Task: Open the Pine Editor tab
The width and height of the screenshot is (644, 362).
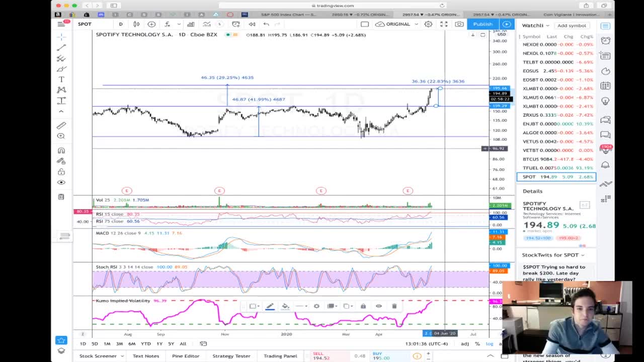Action: (186, 356)
